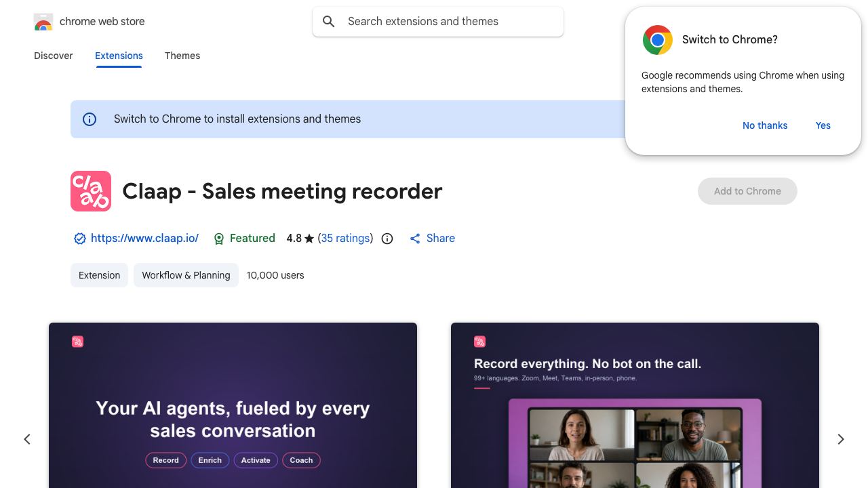Open the Discover tab

54,56
